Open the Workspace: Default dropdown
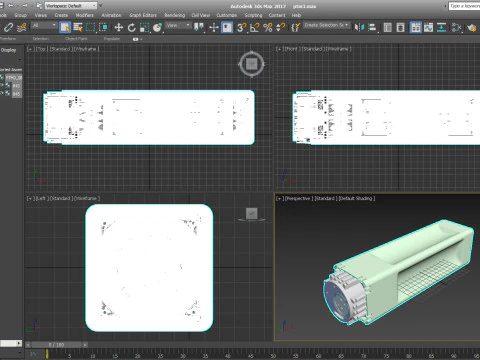The width and height of the screenshot is (480, 360). pos(71,6)
